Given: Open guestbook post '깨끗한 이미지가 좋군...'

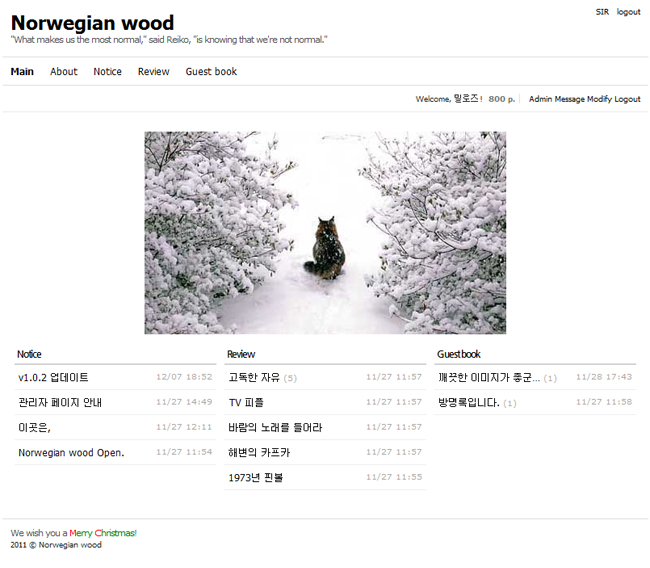Looking at the screenshot, I should pyautogui.click(x=489, y=377).
